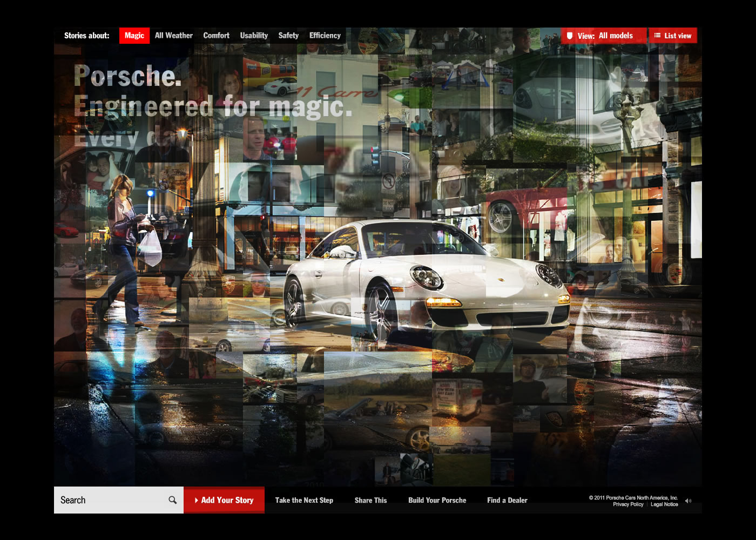This screenshot has width=756, height=540.
Task: Open the Safety stories tab
Action: pyautogui.click(x=288, y=36)
